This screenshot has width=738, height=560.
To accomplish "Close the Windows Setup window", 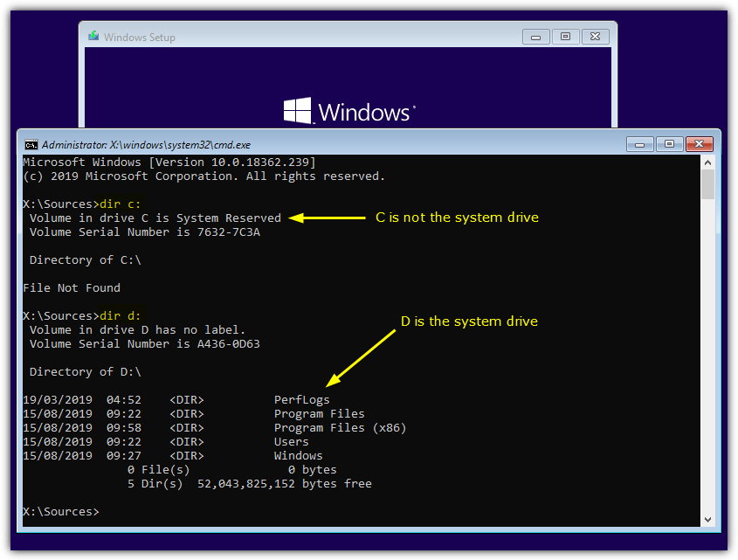I will click(596, 37).
